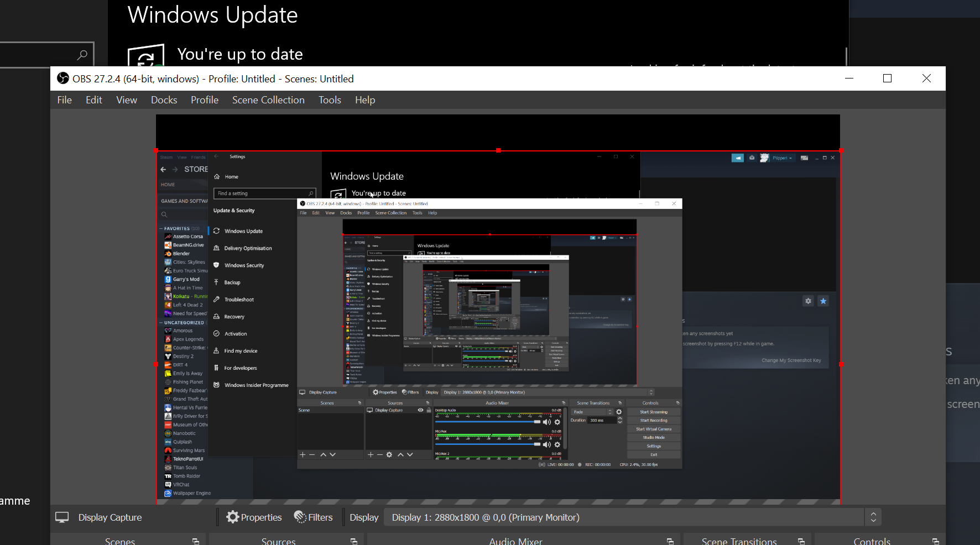The height and width of the screenshot is (545, 980).
Task: Click the blue star favorite icon in previewed Steam
Action: [x=823, y=301]
